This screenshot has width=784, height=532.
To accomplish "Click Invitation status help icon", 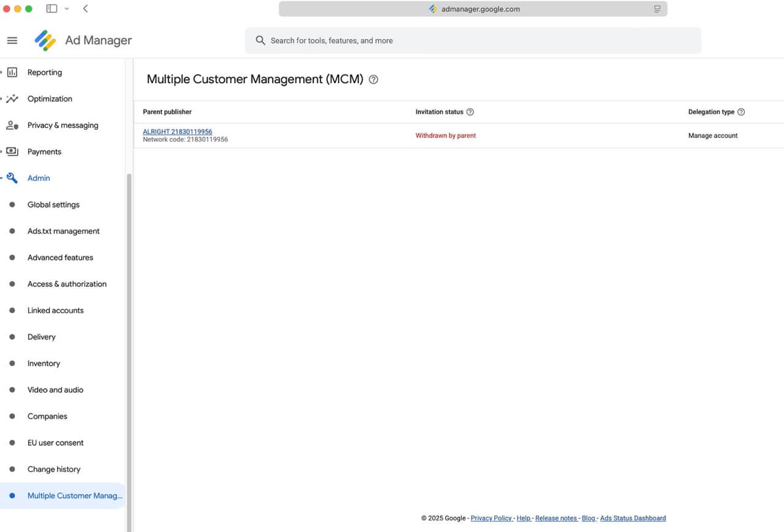I will [470, 112].
